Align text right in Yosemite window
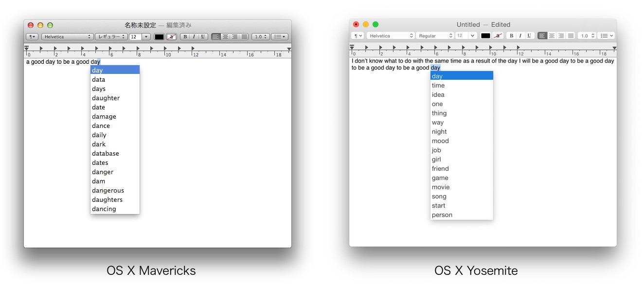This screenshot has height=287, width=644. tap(561, 36)
